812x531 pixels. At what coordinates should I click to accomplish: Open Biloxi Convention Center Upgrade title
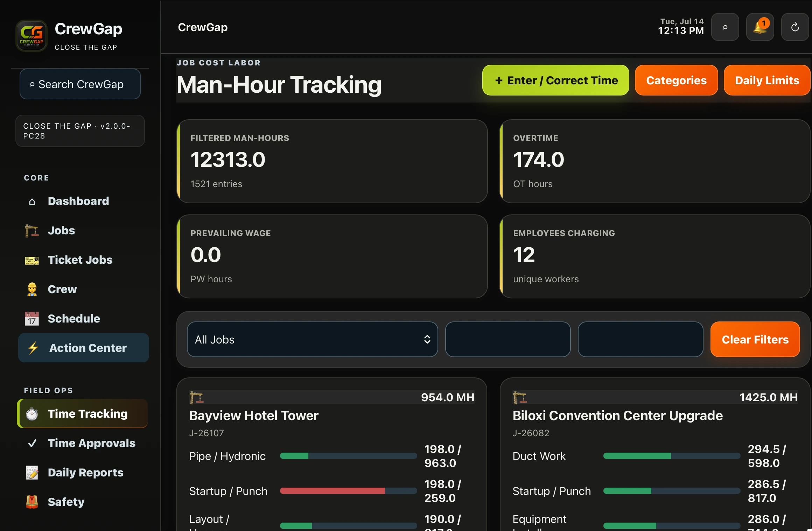[618, 416]
